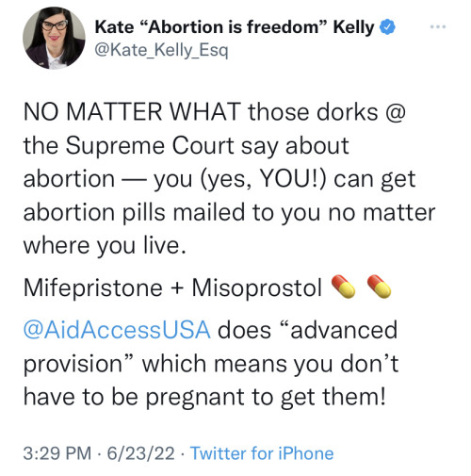The image size is (471, 476).
Task: Open the three-dot more options menu
Action: coord(438,27)
